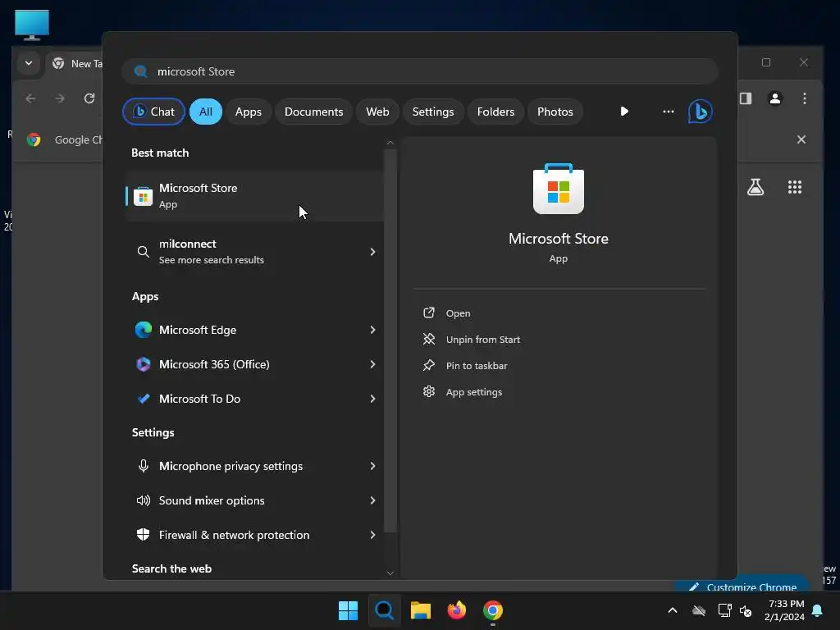The height and width of the screenshot is (630, 840).
Task: Switch to Chrome from the taskbar
Action: point(493,610)
